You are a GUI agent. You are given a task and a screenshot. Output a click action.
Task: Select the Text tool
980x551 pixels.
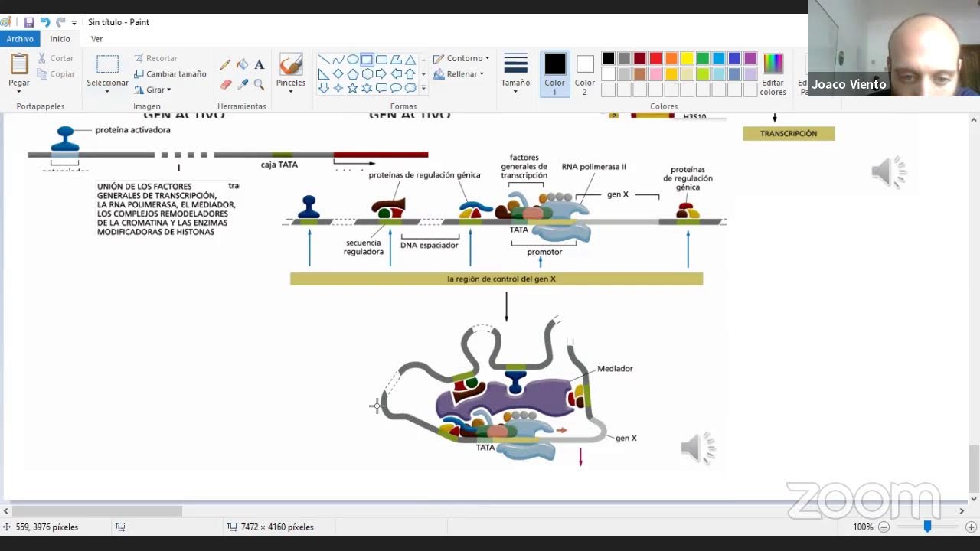pyautogui.click(x=259, y=65)
